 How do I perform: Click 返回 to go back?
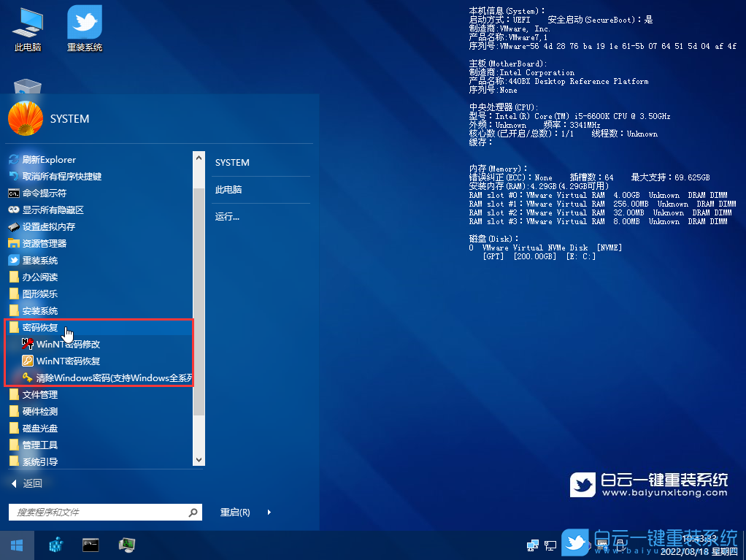click(x=32, y=483)
